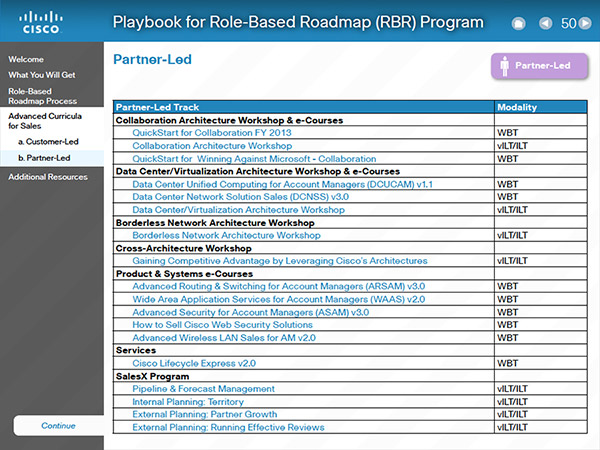Screen dimensions: 600x450
Task: Select Advanced Curricula for Sales
Action: coord(45,121)
